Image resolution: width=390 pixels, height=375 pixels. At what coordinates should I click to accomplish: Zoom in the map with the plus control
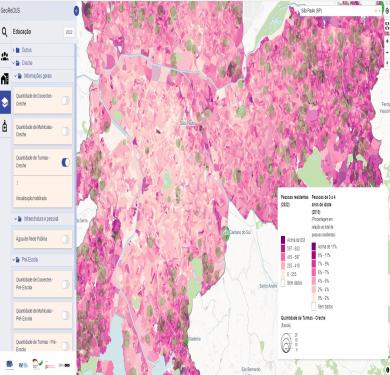[x=387, y=41]
